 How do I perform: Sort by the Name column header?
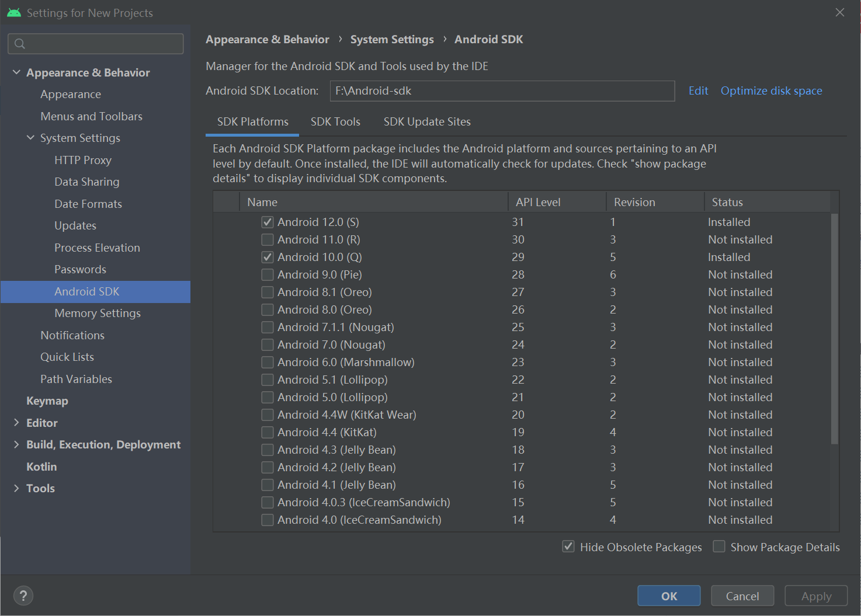click(x=374, y=202)
